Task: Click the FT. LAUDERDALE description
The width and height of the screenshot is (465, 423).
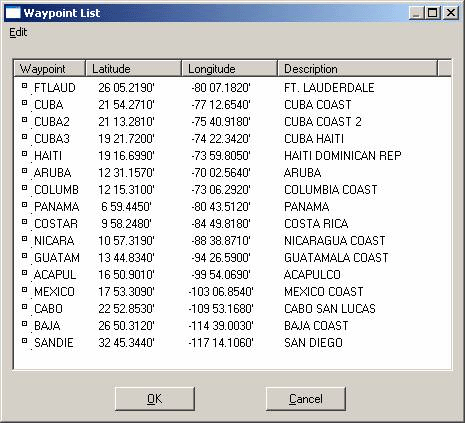Action: [329, 88]
